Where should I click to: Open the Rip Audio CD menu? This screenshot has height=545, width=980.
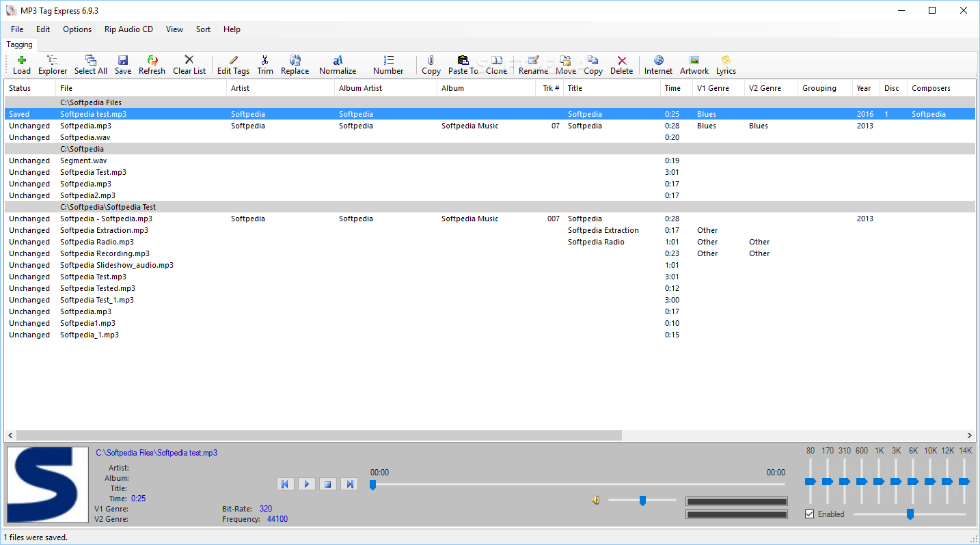coord(128,29)
